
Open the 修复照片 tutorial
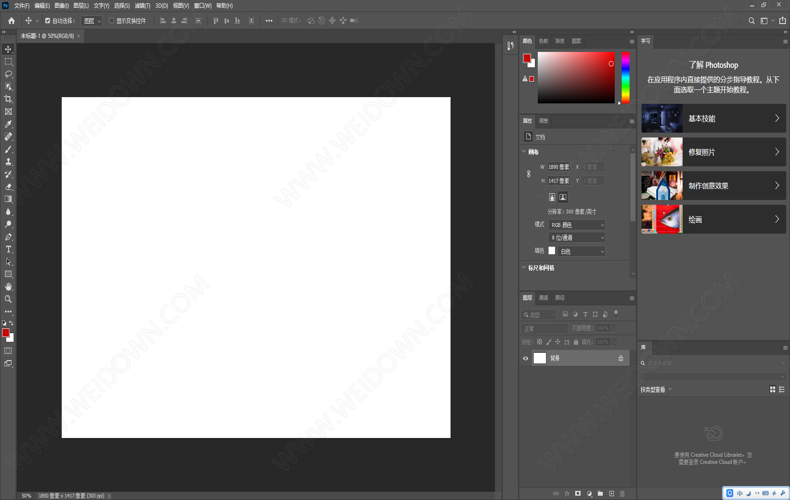(x=713, y=152)
